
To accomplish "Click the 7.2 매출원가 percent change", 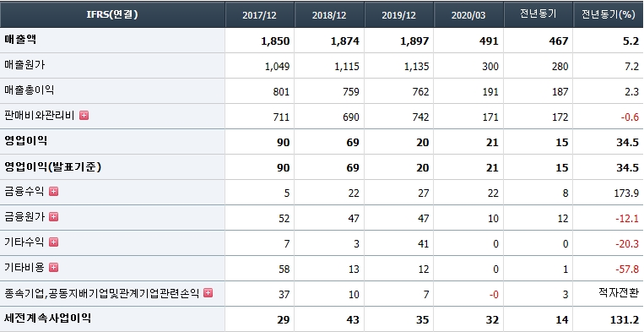I will [x=631, y=66].
